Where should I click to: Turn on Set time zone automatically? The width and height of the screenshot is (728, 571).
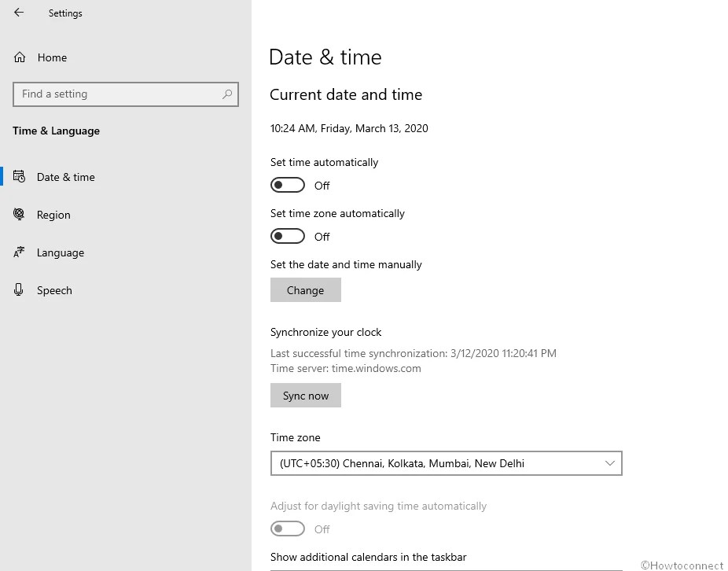tap(287, 236)
